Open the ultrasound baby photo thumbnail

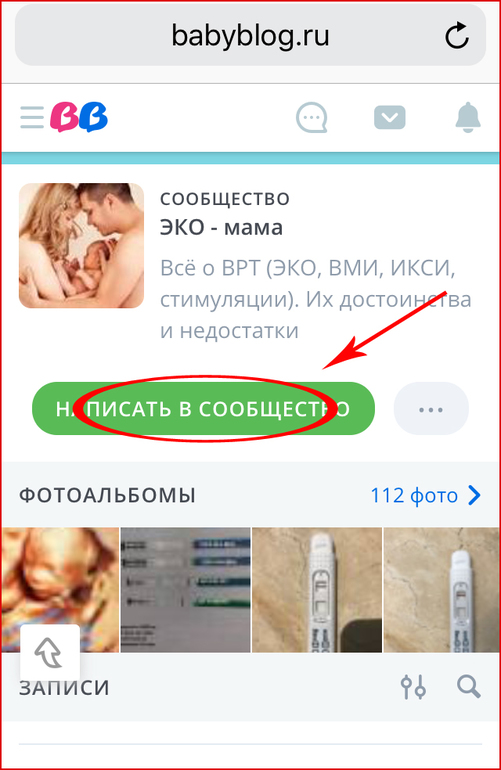(60, 589)
